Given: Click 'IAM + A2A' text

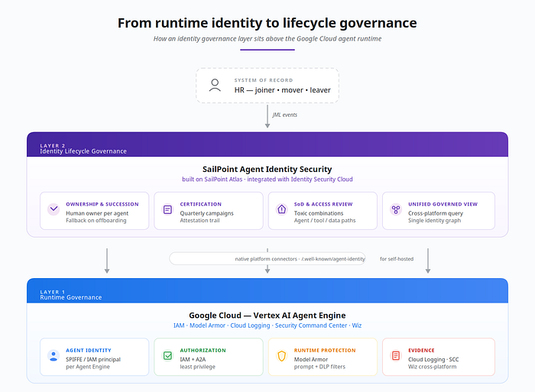Looking at the screenshot, I should [193, 360].
